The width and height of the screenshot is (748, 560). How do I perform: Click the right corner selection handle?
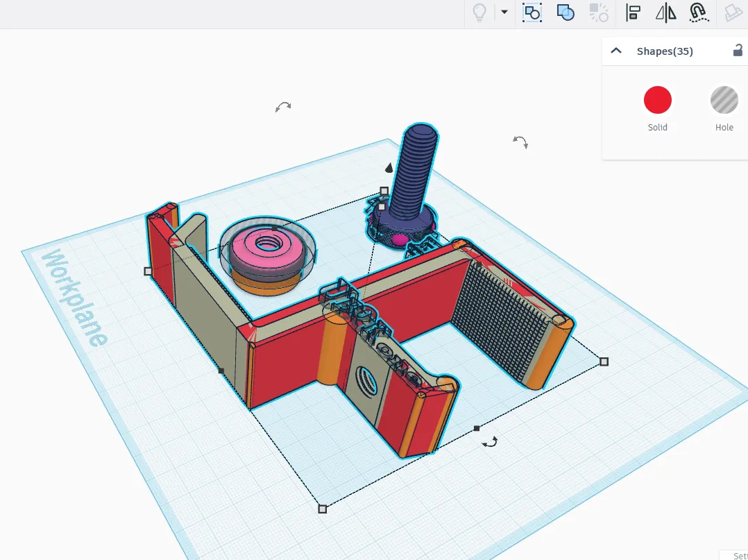(604, 362)
